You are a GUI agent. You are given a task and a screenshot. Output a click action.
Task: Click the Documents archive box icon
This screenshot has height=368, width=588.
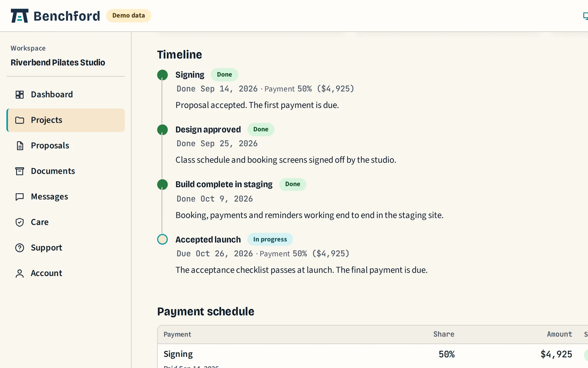click(20, 171)
